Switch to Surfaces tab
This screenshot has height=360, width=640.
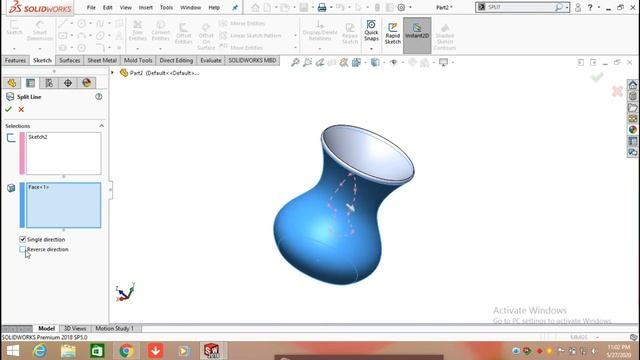pos(70,60)
